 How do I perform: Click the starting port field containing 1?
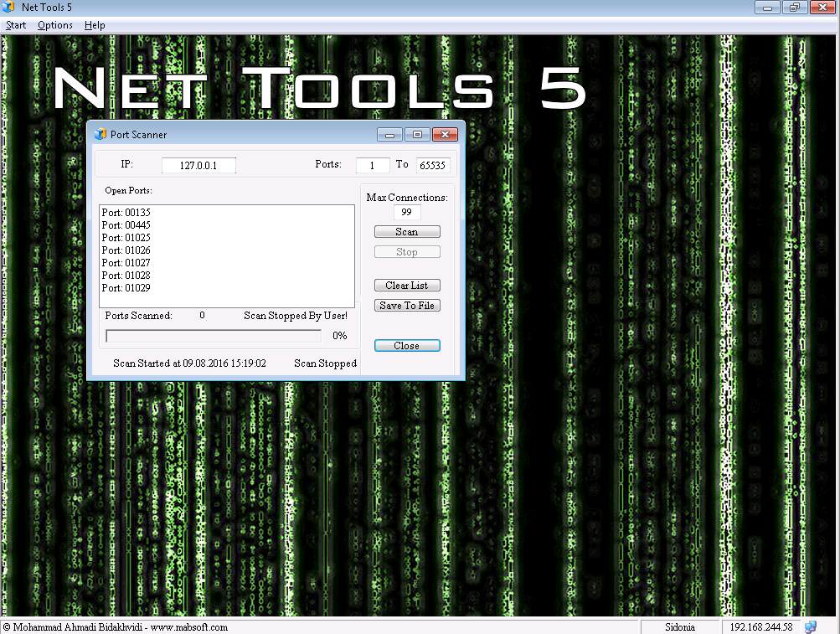coord(373,166)
